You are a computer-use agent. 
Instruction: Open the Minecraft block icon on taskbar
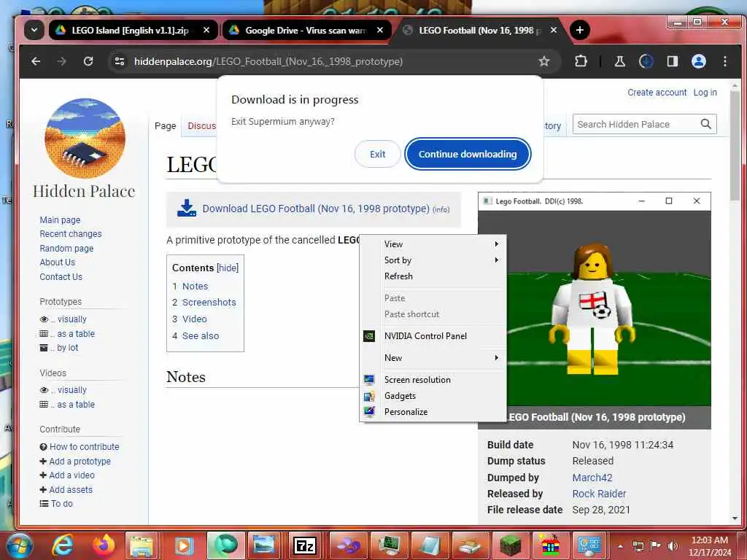pos(511,545)
